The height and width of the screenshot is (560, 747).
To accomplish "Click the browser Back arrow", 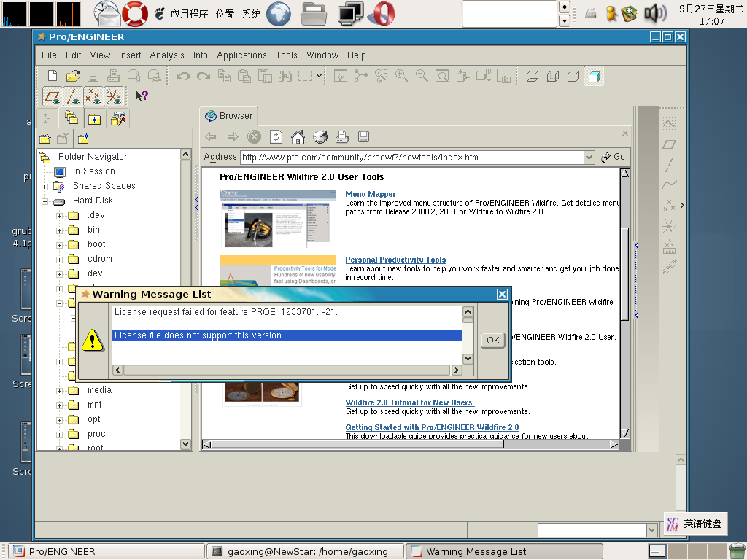I will [211, 137].
